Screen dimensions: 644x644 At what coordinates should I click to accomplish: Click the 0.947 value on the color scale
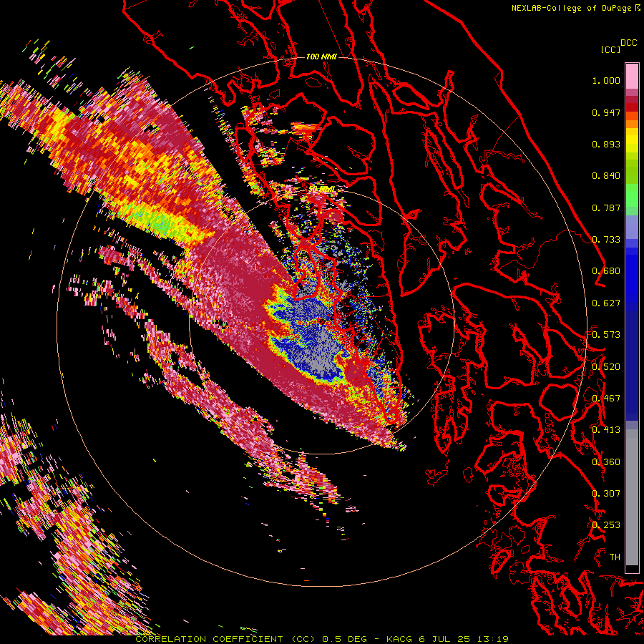[606, 112]
